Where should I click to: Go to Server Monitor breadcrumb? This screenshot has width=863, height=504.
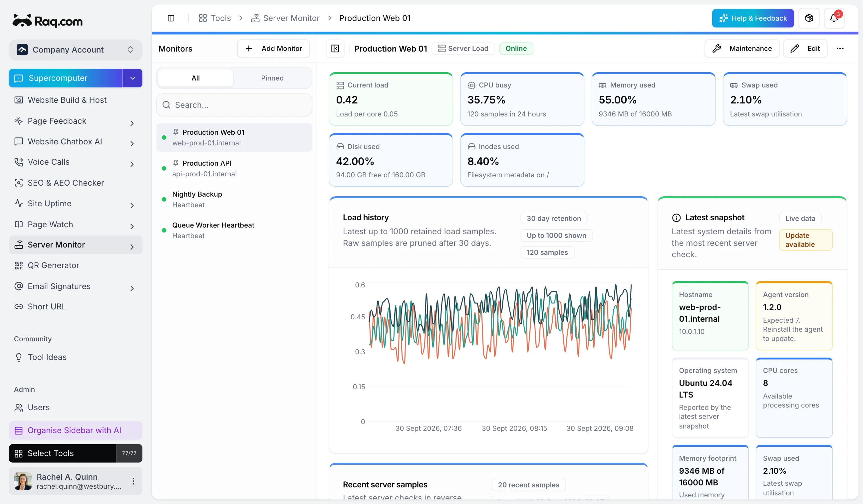[x=285, y=18]
